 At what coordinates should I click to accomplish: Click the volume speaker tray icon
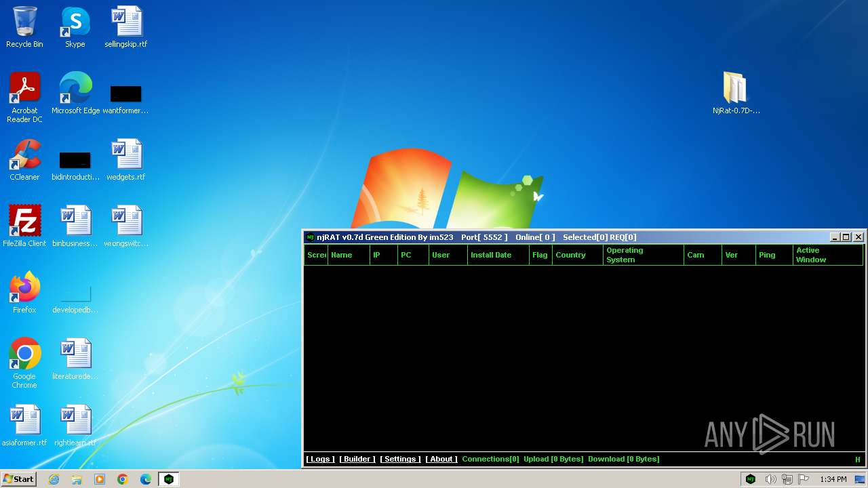[x=770, y=479]
